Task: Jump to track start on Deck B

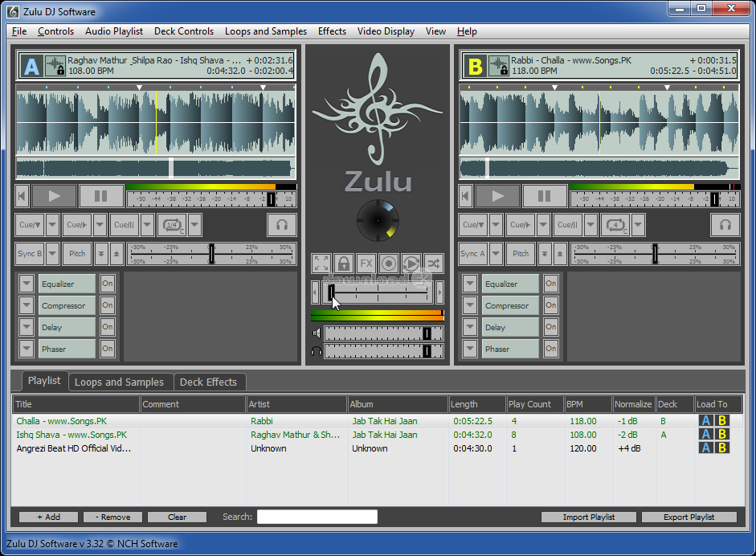Action: point(465,195)
